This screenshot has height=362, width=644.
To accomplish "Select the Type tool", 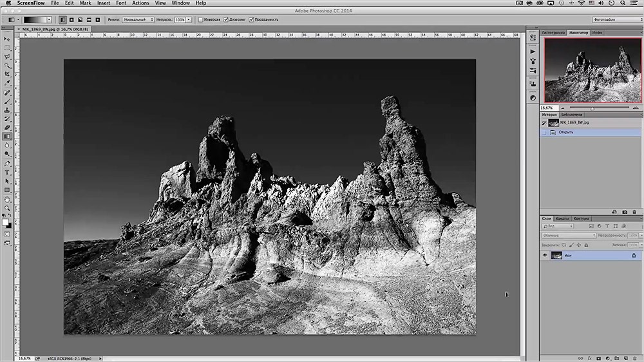I will point(7,172).
